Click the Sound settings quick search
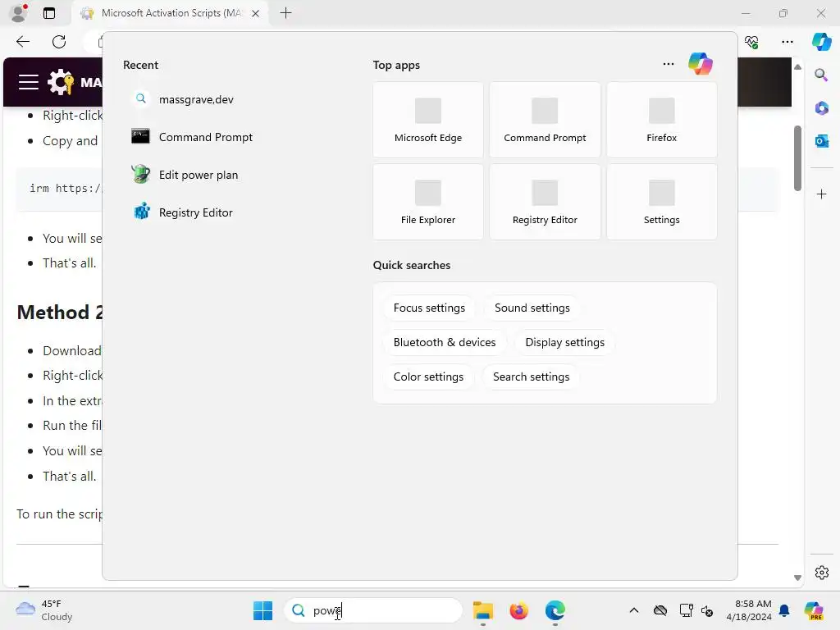 (532, 308)
